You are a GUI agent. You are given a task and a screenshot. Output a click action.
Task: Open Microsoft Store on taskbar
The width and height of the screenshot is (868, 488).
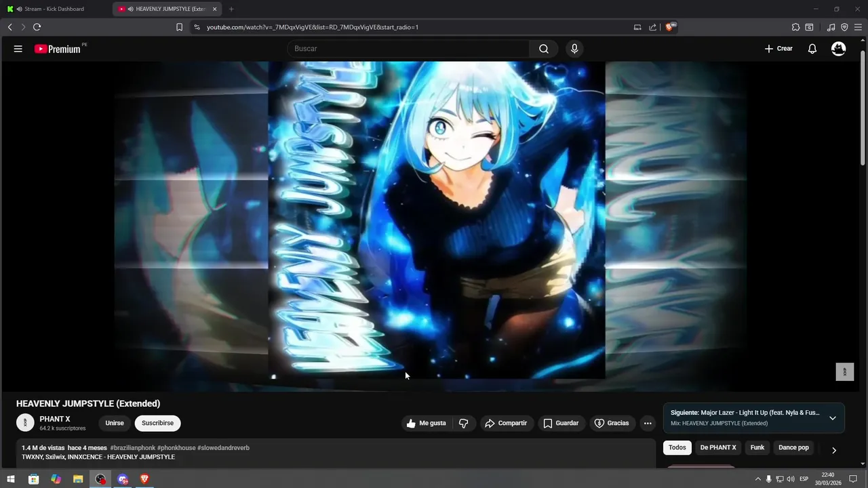pyautogui.click(x=33, y=479)
